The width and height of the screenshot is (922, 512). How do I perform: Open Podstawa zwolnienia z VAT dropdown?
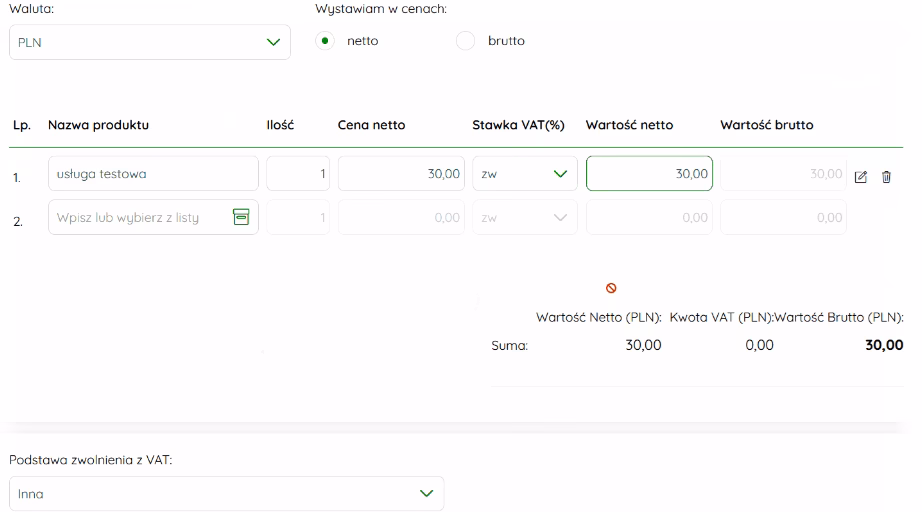[x=226, y=494]
